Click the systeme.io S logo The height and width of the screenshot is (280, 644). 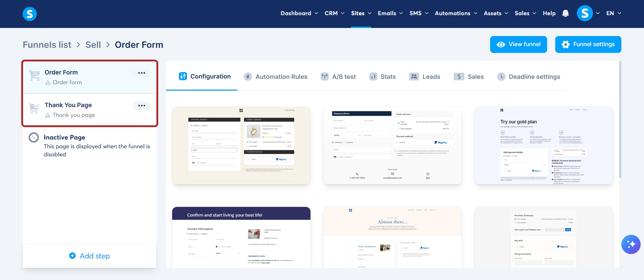coord(30,14)
